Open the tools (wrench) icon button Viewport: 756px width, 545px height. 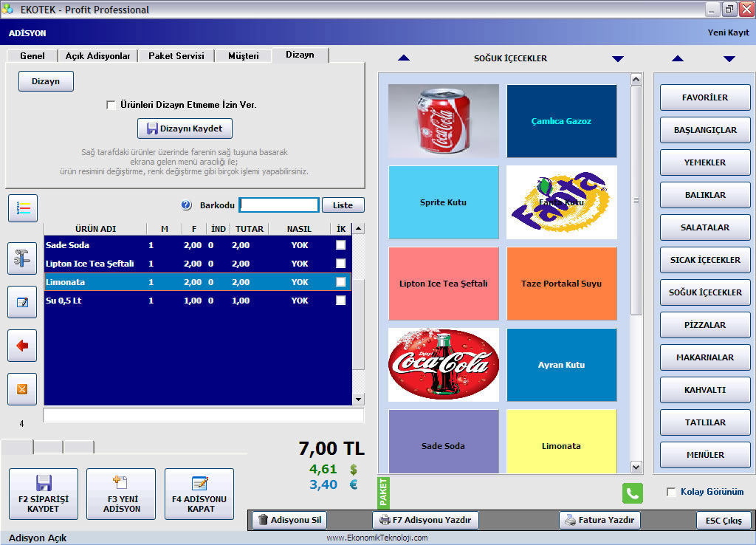coord(22,258)
